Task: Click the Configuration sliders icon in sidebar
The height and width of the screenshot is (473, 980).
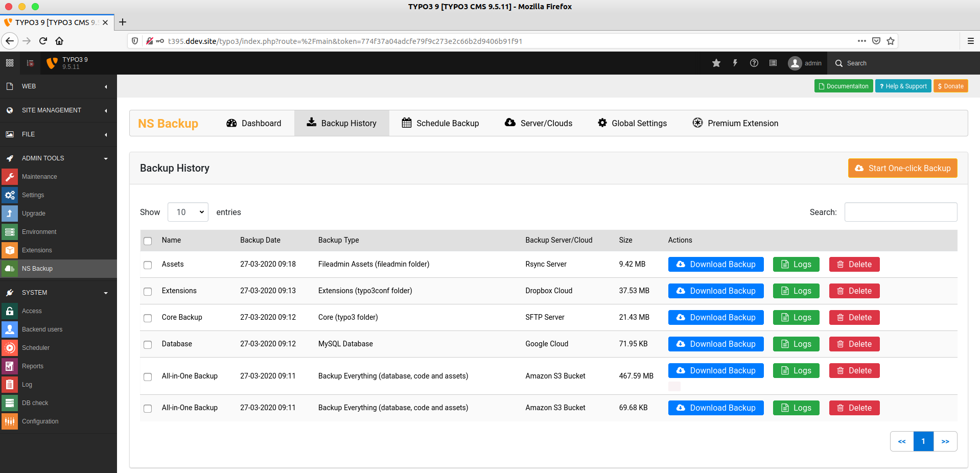Action: point(10,421)
